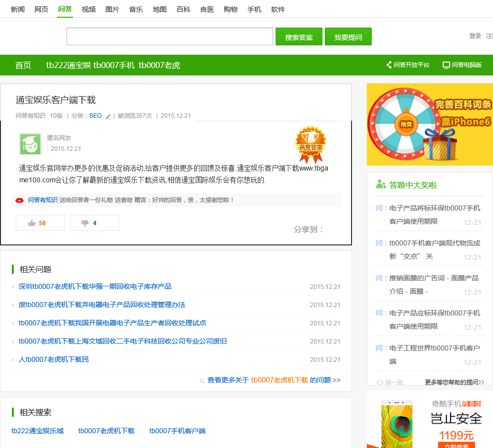Select the 问答 tab
Viewport: 493px width, 448px height.
point(65,9)
